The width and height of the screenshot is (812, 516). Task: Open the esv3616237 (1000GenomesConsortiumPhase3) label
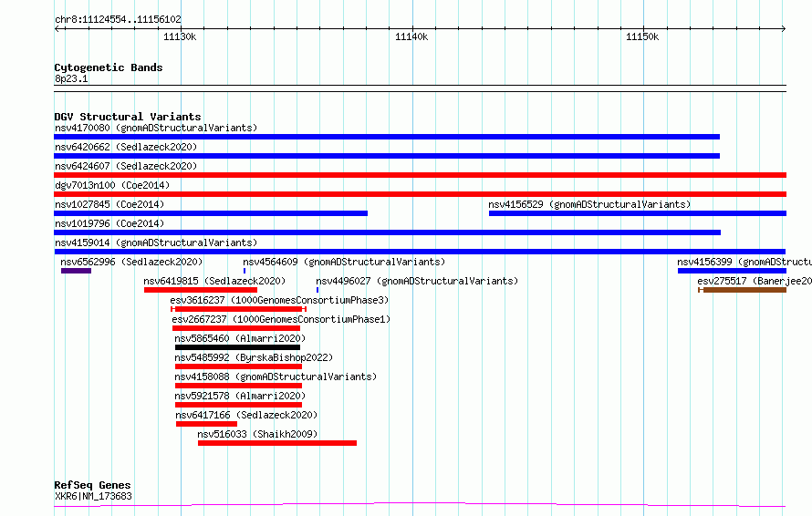tap(279, 300)
